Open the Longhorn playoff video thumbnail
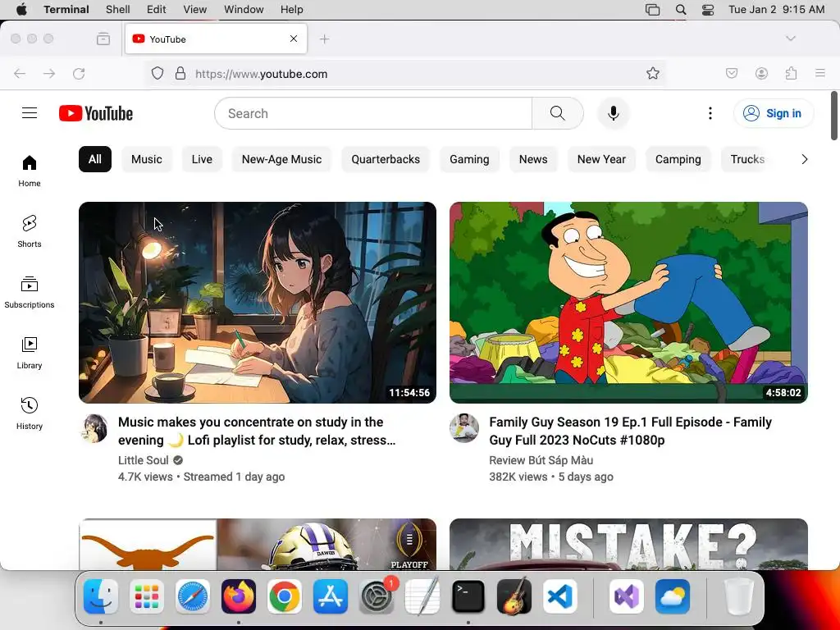Viewport: 840px width, 630px height. 258,545
